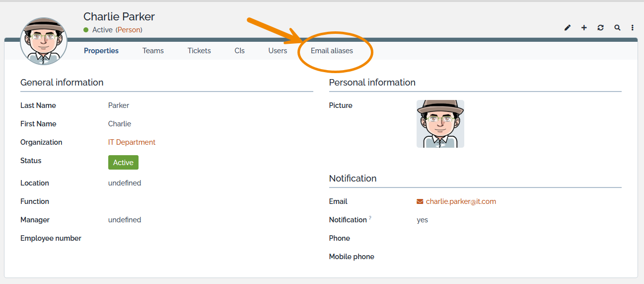The width and height of the screenshot is (644, 284).
Task: Click the green status dot in header
Action: coord(86,30)
